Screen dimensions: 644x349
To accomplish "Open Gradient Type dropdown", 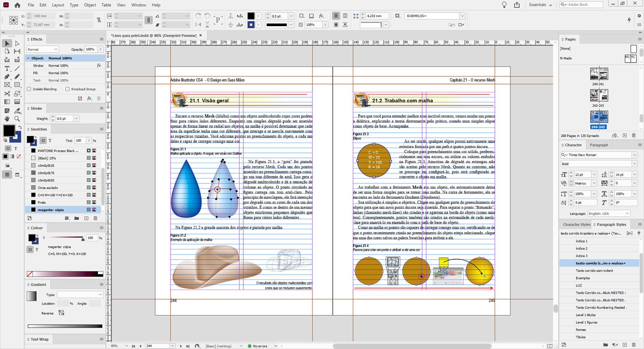I will pos(80,294).
